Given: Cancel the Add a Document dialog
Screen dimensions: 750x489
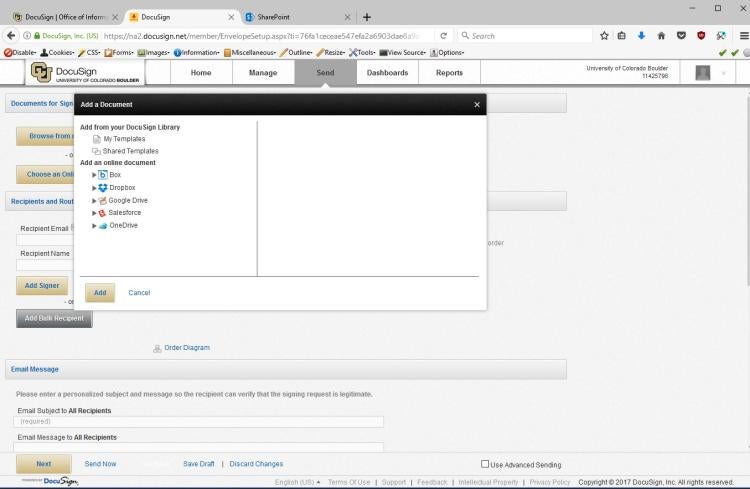Looking at the screenshot, I should pyautogui.click(x=139, y=292).
